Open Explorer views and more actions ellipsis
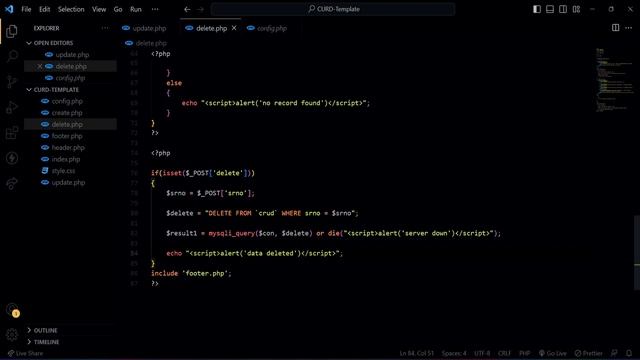The image size is (640, 360). [x=105, y=28]
